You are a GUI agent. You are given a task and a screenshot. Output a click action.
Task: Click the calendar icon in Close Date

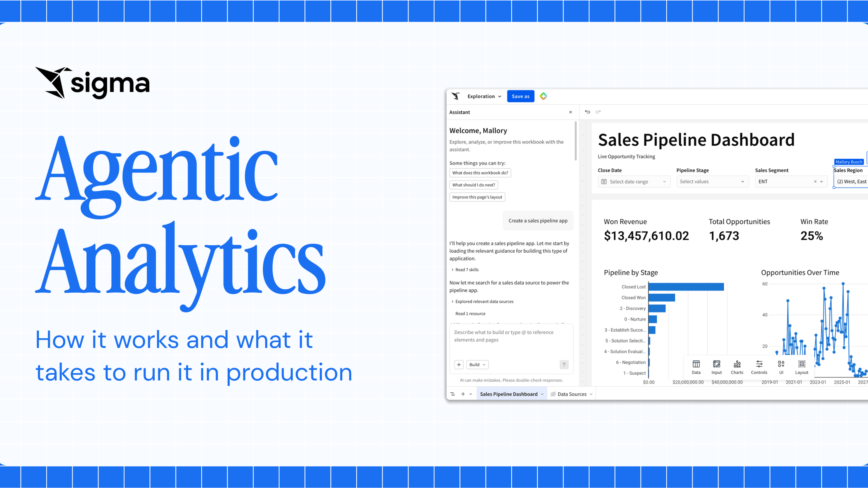(604, 181)
